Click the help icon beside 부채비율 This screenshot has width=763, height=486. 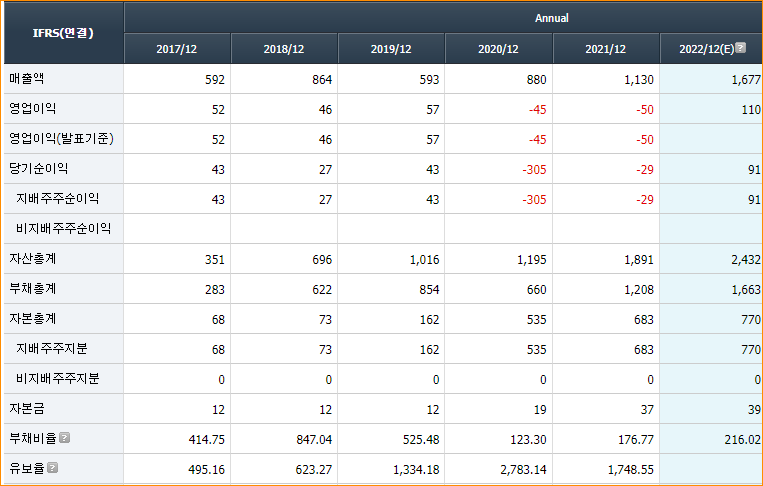coord(64,438)
